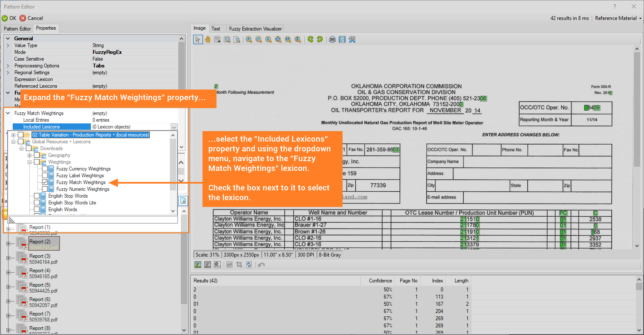Print the document image
The image size is (644, 335).
(x=332, y=39)
